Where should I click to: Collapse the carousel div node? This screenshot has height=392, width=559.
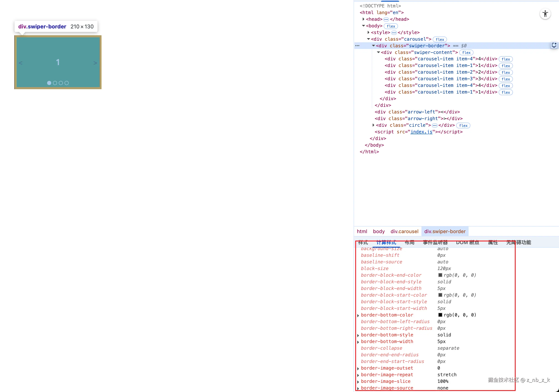tap(368, 39)
